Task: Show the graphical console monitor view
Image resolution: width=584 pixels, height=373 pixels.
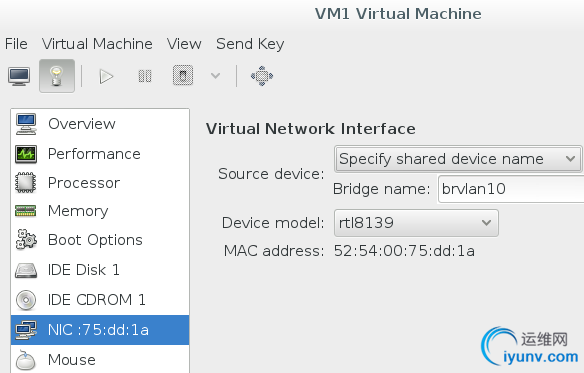Action: (x=19, y=77)
